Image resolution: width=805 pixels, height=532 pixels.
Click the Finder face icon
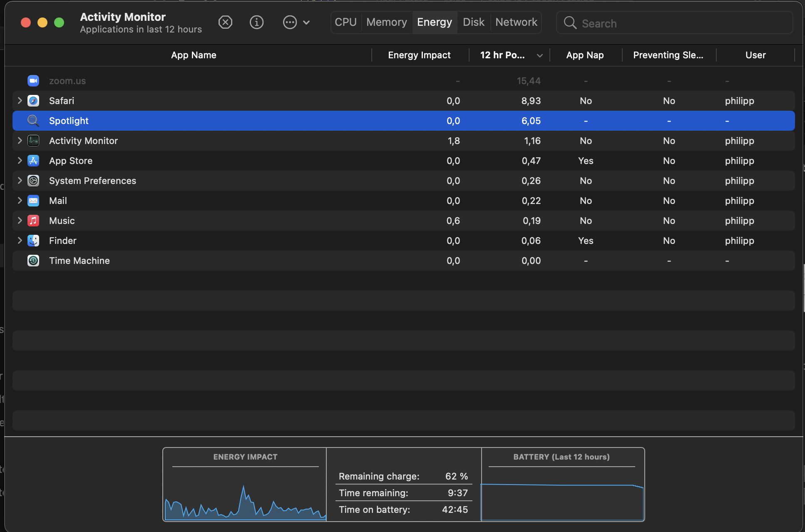[33, 241]
